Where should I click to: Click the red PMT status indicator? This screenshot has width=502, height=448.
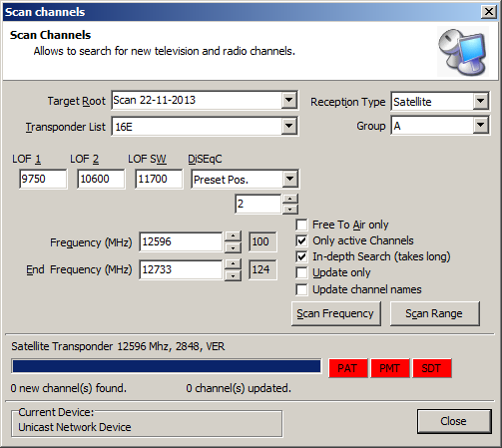click(x=389, y=368)
